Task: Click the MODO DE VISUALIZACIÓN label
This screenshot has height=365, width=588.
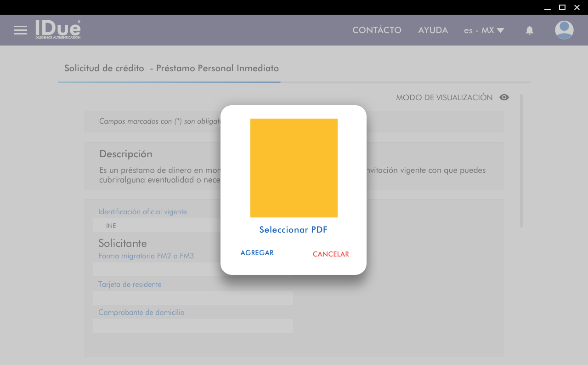Action: point(444,97)
